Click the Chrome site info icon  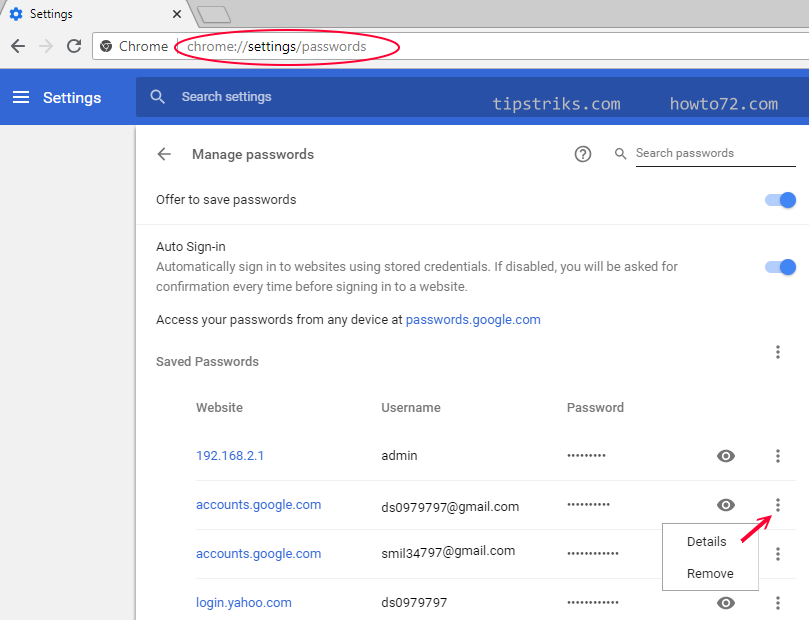(x=106, y=46)
